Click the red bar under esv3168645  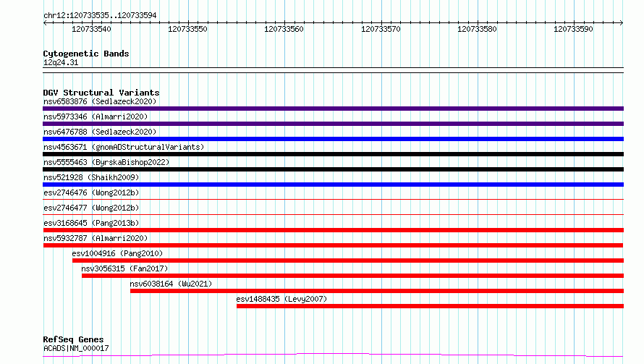coord(333,230)
